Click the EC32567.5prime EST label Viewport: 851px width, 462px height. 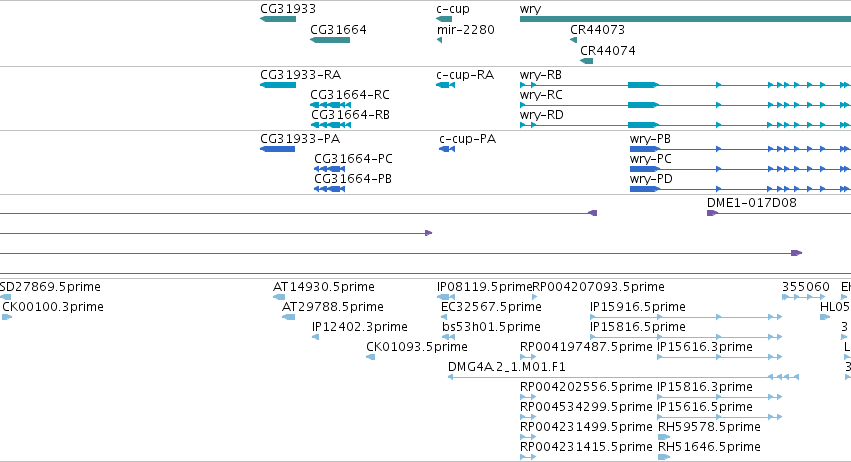pos(491,307)
